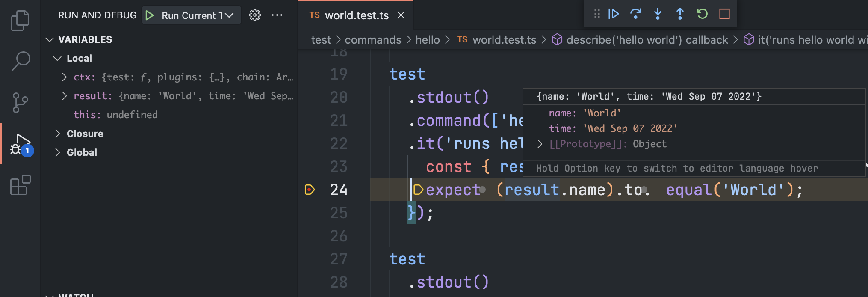Expand the ctx variable
This screenshot has height=297, width=868.
(64, 77)
